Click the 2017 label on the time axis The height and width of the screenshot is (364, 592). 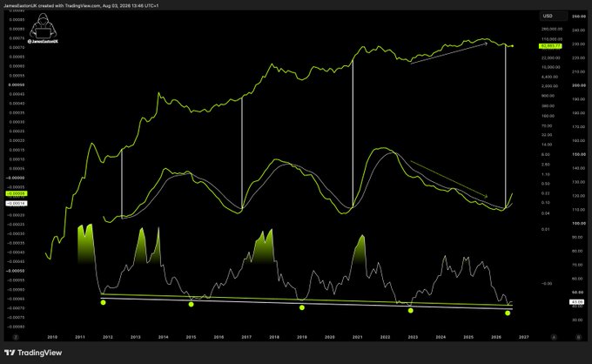tap(246, 337)
